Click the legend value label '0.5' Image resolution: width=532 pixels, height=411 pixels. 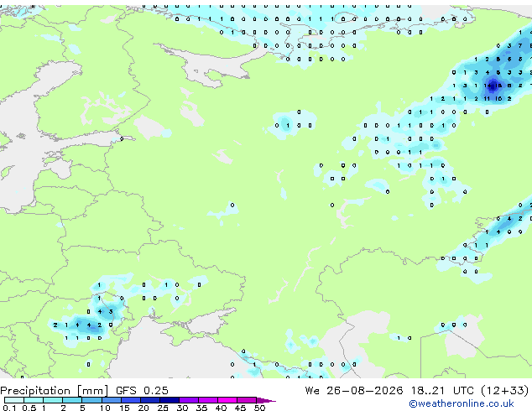click(29, 408)
